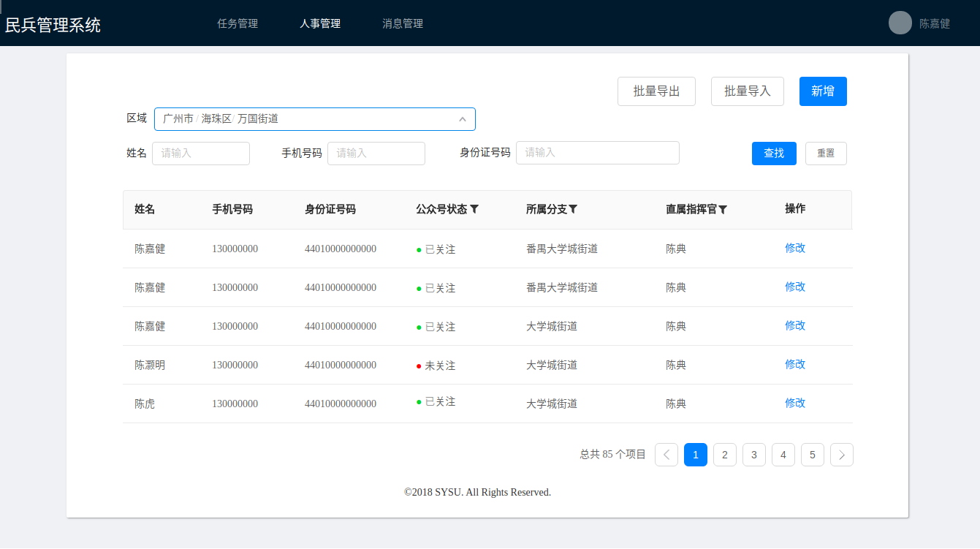Screen dimensions: 980x549
Task: Click the 重置 reset button
Action: point(826,154)
